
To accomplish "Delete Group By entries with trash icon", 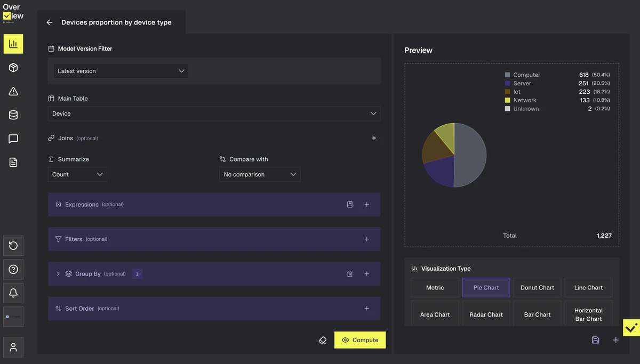I will point(350,274).
